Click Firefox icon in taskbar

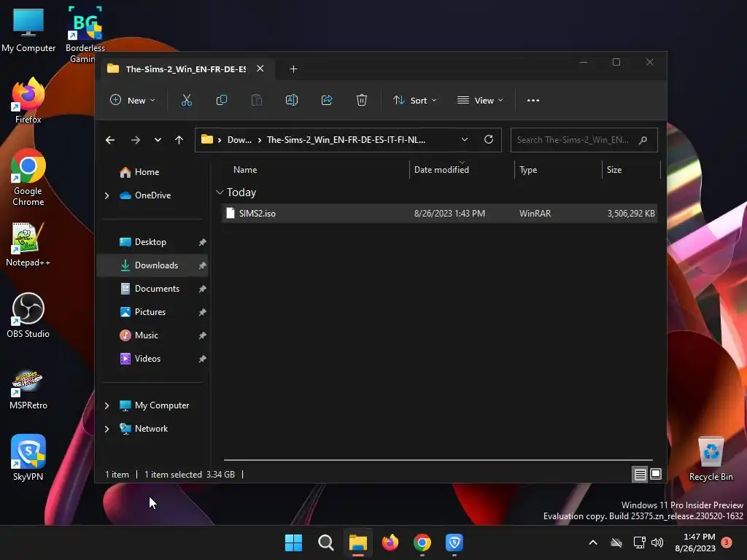coord(390,542)
